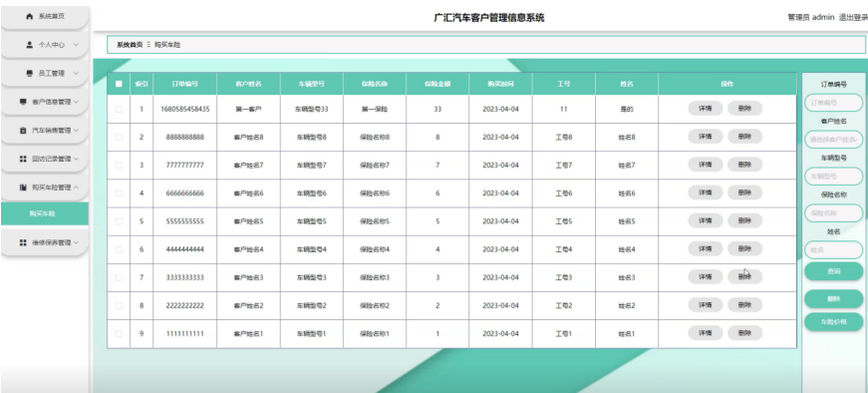Click the grid icon beside 回访记录管理
The height and width of the screenshot is (393, 868).
(x=23, y=159)
